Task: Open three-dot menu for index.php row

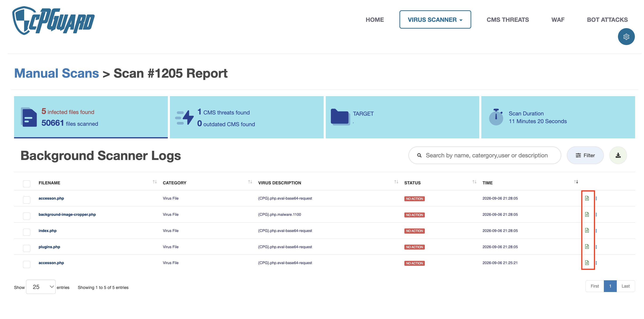Action: (x=596, y=231)
